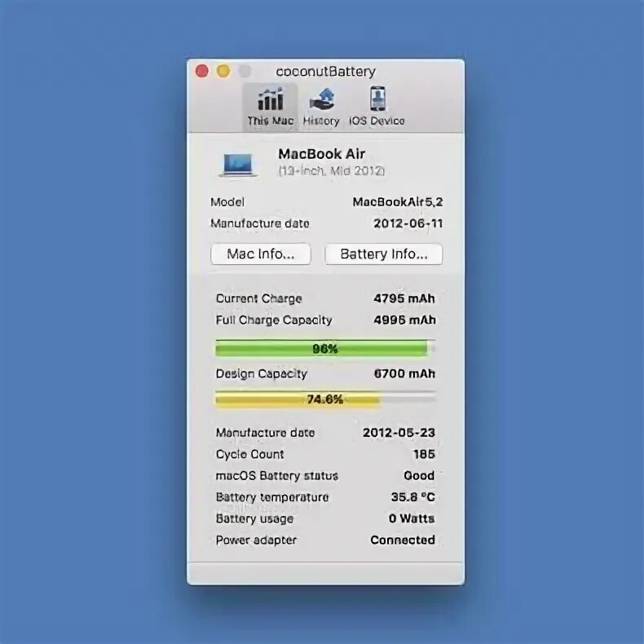Click the 35.8 °C temperature value
The image size is (644, 644).
pyautogui.click(x=412, y=497)
